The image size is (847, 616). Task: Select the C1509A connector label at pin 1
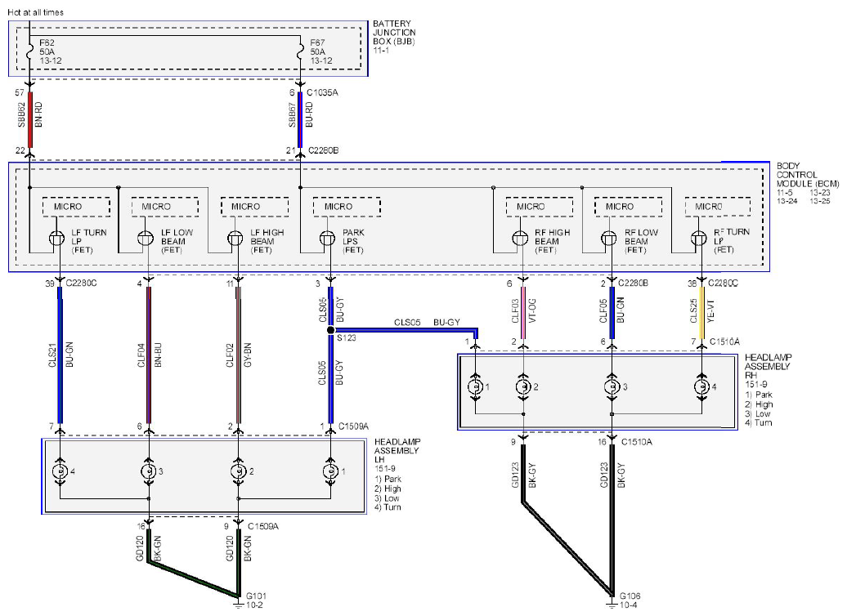(353, 426)
